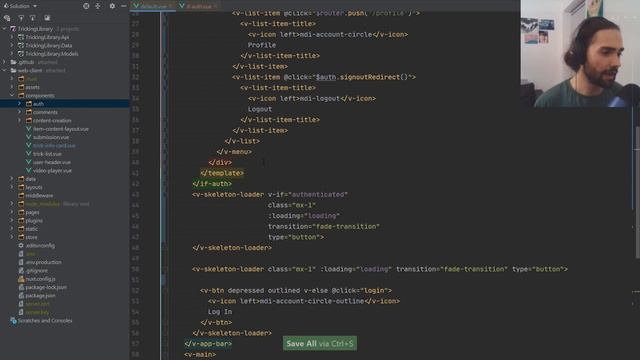The width and height of the screenshot is (640, 360).
Task: Click the 'Logout' text line in code
Action: [x=260, y=109]
